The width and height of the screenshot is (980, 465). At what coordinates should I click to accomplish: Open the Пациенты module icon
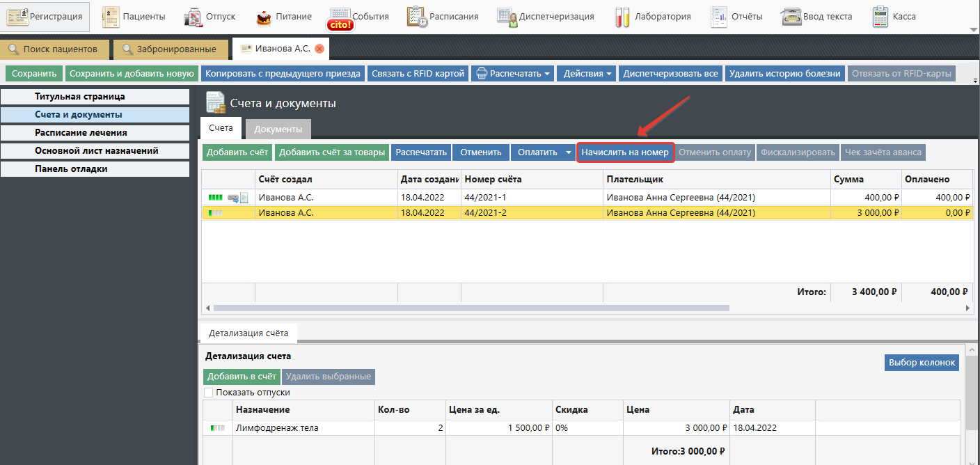111,17
